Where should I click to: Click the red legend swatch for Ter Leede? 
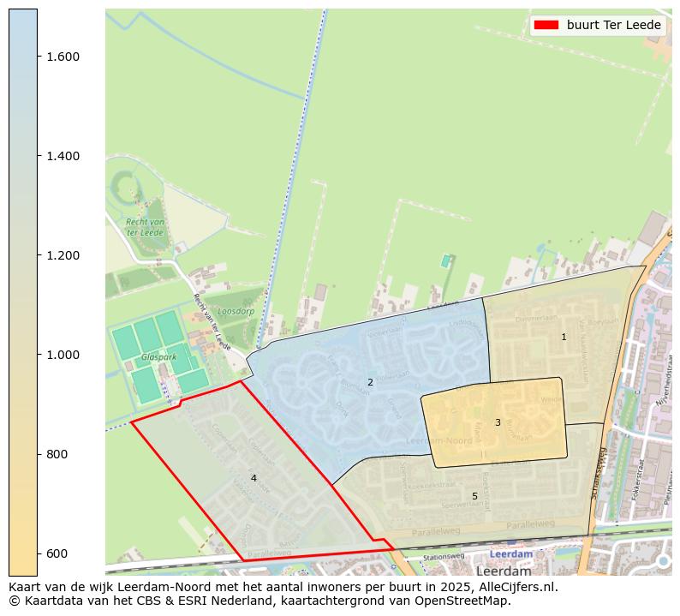[x=546, y=25]
